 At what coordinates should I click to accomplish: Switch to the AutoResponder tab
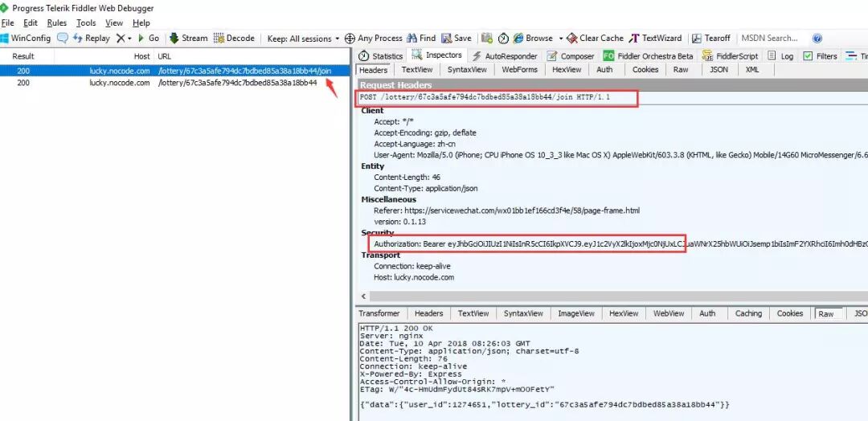tap(504, 56)
